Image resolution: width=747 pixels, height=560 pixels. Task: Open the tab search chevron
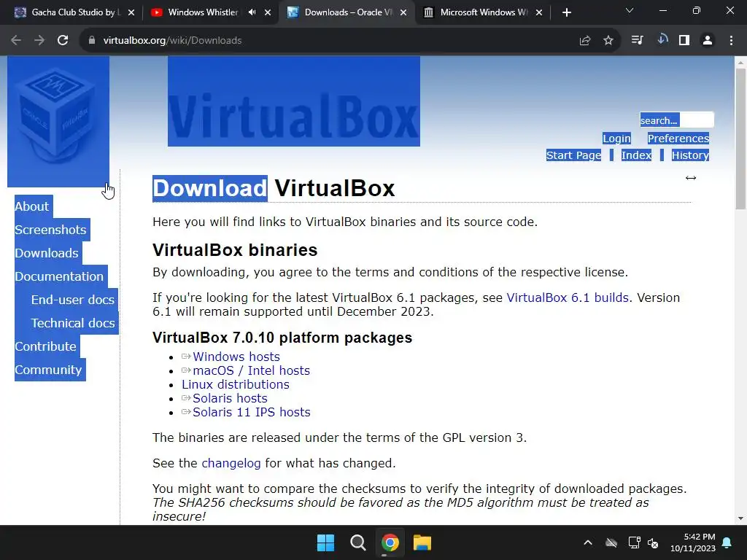[x=630, y=10]
